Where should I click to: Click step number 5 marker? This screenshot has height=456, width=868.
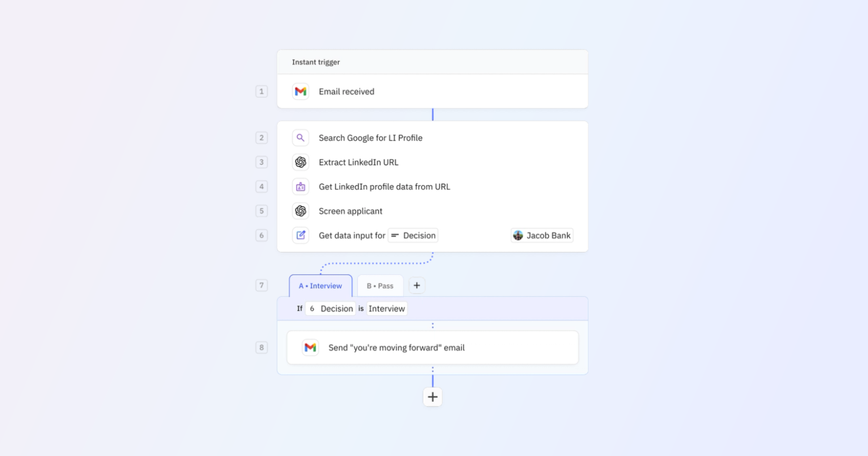261,211
